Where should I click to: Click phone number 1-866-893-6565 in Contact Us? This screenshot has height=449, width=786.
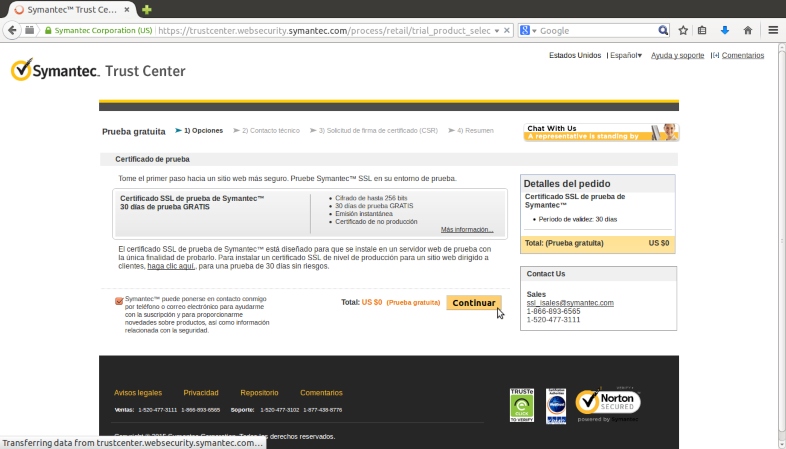[553, 311]
